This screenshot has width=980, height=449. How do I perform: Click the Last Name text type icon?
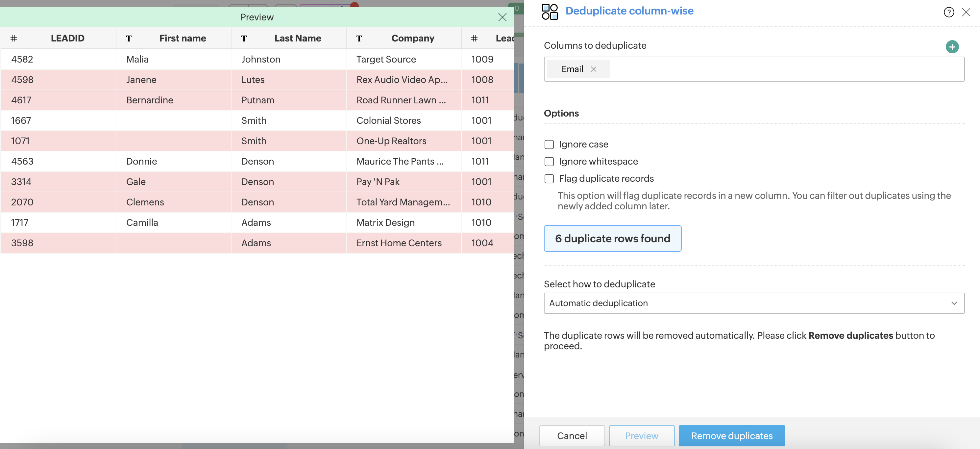click(x=244, y=39)
